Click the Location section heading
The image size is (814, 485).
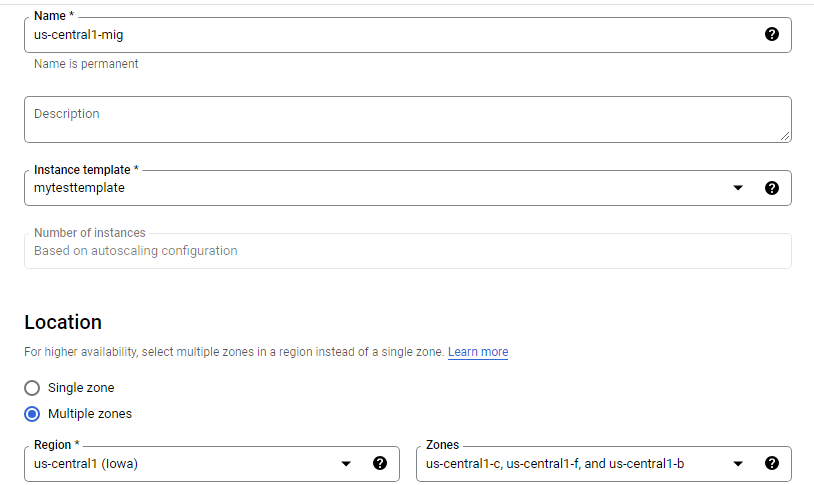63,322
